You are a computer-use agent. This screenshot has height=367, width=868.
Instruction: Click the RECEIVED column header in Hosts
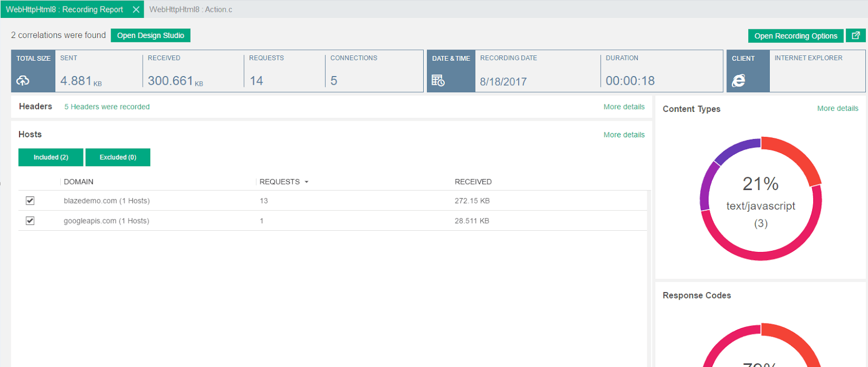pos(473,182)
